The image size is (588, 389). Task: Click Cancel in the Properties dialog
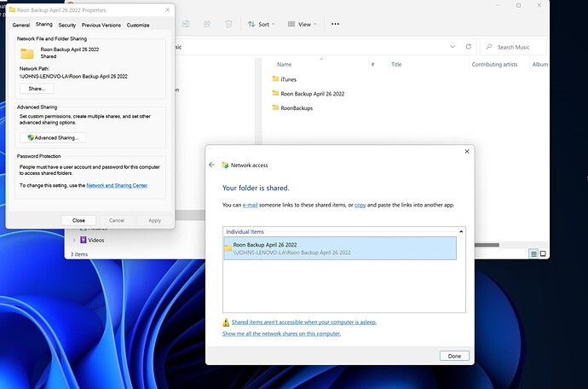[117, 220]
